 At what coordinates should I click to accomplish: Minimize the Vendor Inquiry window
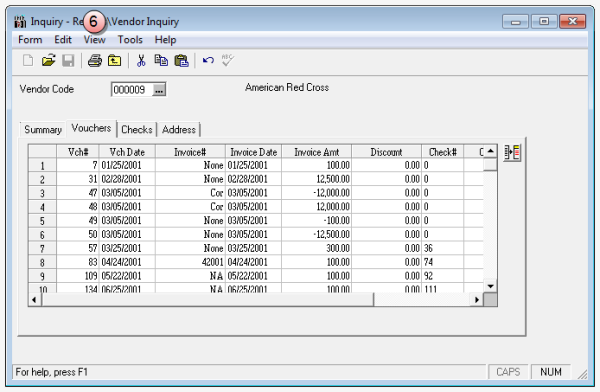pos(515,22)
